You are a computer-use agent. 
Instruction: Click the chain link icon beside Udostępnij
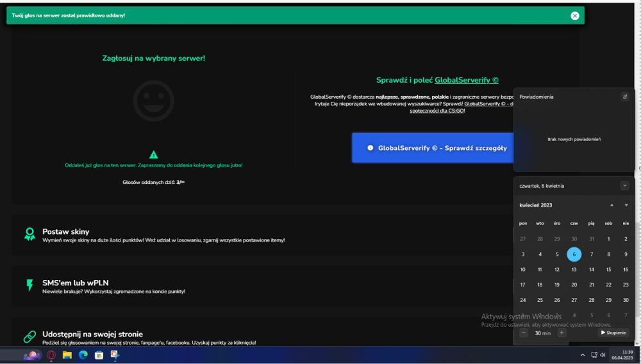(29, 336)
